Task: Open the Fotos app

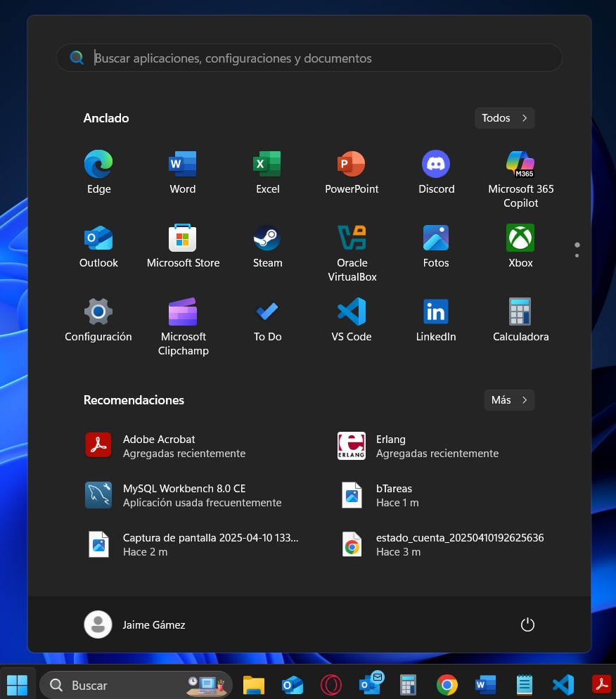Action: pos(436,246)
